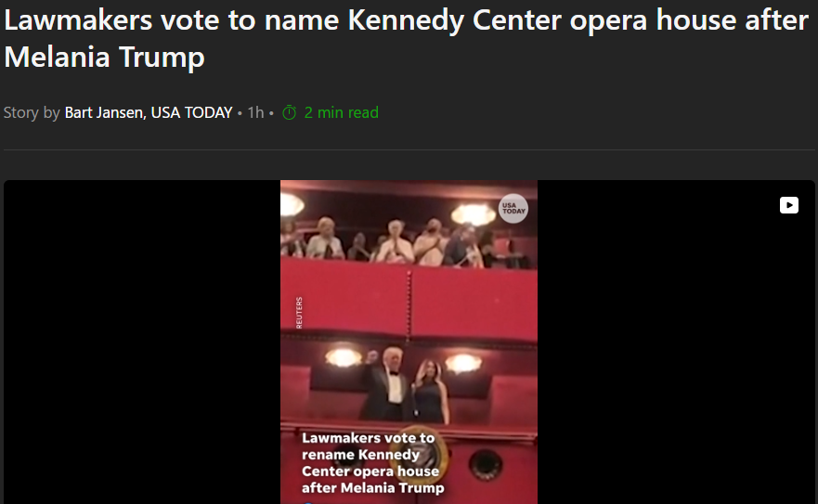Click the article headline about Kennedy Center
Image resolution: width=818 pixels, height=504 pixels.
(406, 38)
